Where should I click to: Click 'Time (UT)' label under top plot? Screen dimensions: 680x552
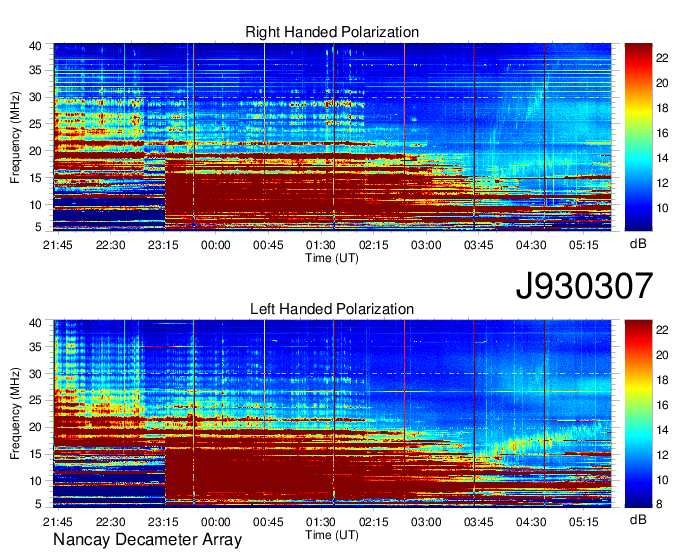coord(332,258)
